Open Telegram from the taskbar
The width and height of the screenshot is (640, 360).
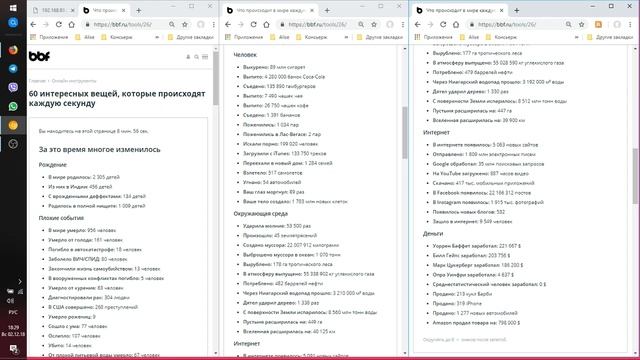point(13,69)
